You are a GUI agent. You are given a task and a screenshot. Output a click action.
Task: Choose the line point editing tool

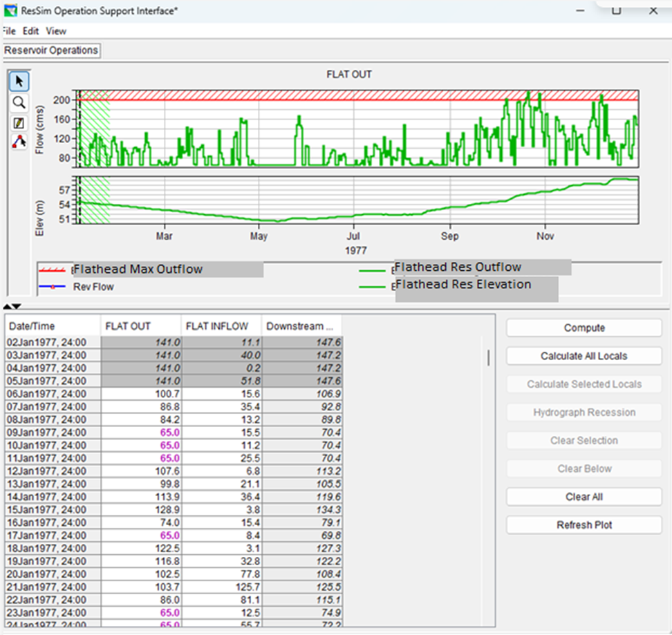point(19,142)
